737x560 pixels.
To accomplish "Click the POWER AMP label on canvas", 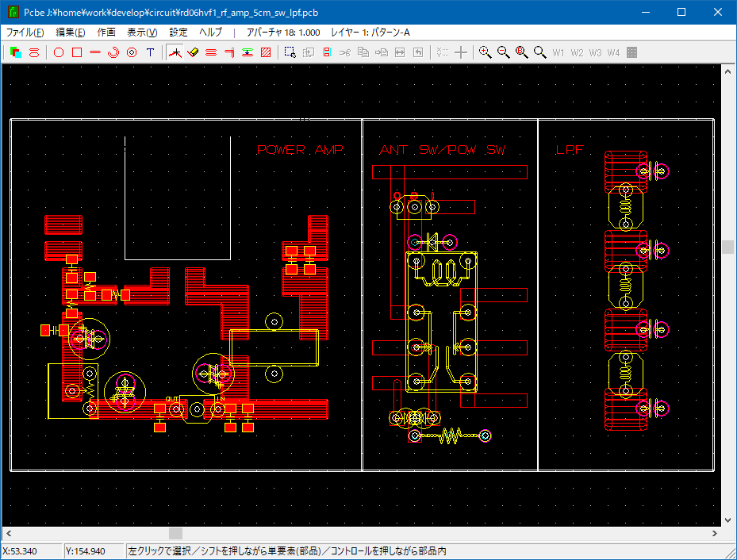I will point(300,149).
